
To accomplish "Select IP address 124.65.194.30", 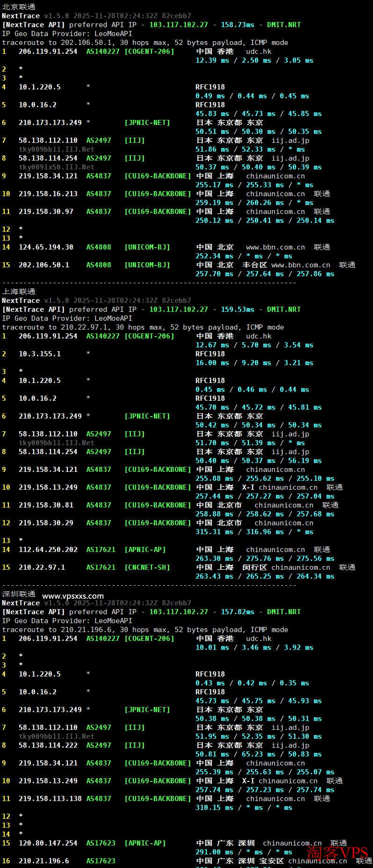I will coord(46,247).
